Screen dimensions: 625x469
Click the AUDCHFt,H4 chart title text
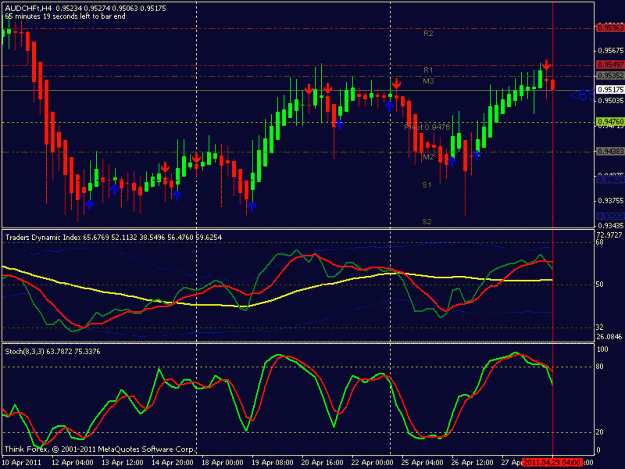(x=28, y=8)
